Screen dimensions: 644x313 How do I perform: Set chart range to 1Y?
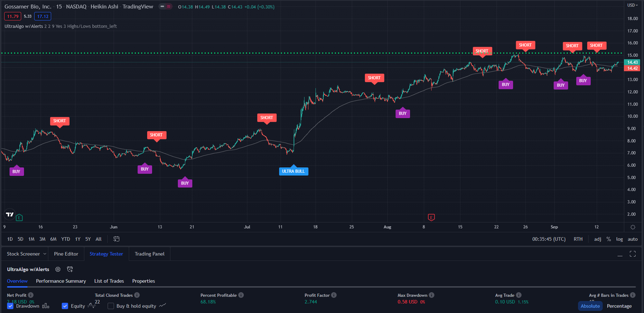tap(78, 239)
